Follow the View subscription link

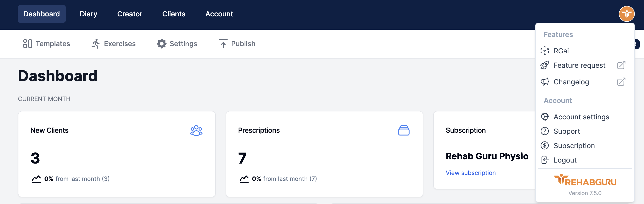(x=471, y=173)
